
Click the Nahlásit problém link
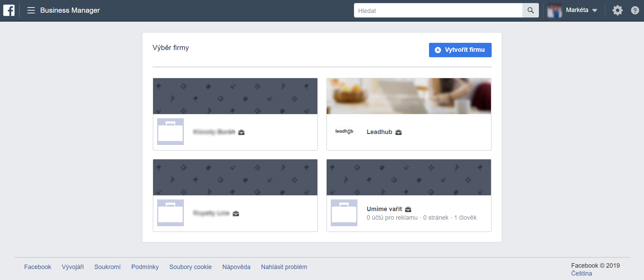coord(284,267)
